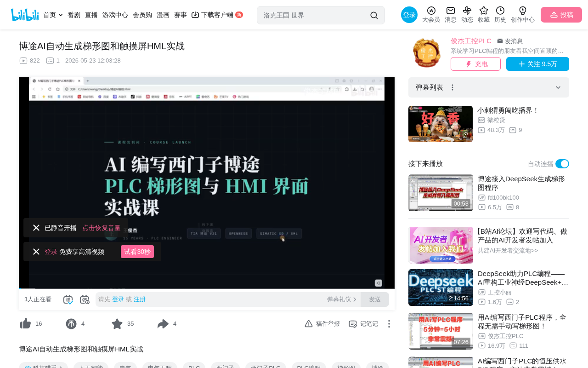
Task: Click the video title 博途AI自动生成梯形图和触摸屏HML实战
Action: (102, 46)
